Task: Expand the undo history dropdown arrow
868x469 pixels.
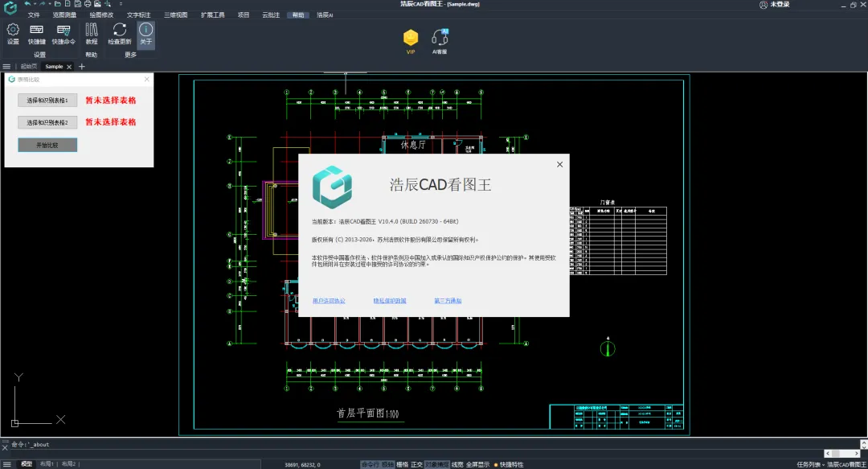Action: [x=35, y=4]
